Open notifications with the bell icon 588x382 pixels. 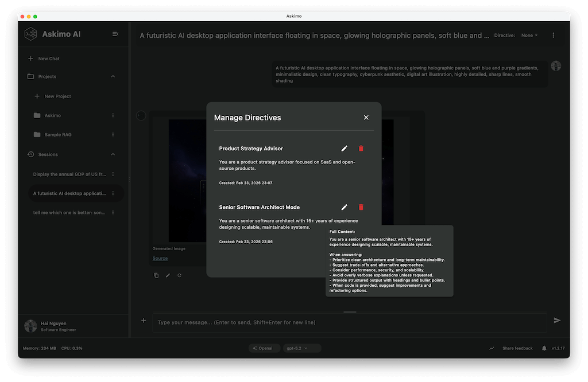pos(543,348)
